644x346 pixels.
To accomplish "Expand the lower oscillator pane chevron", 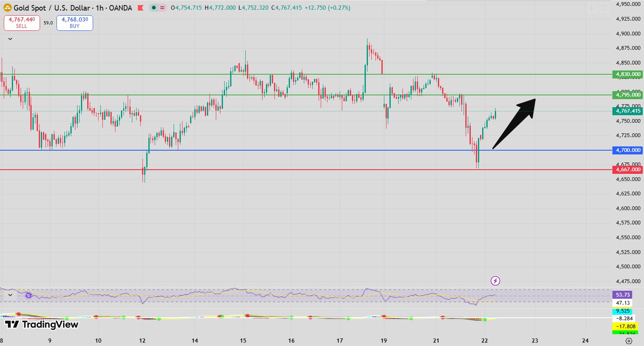I will click(11, 295).
